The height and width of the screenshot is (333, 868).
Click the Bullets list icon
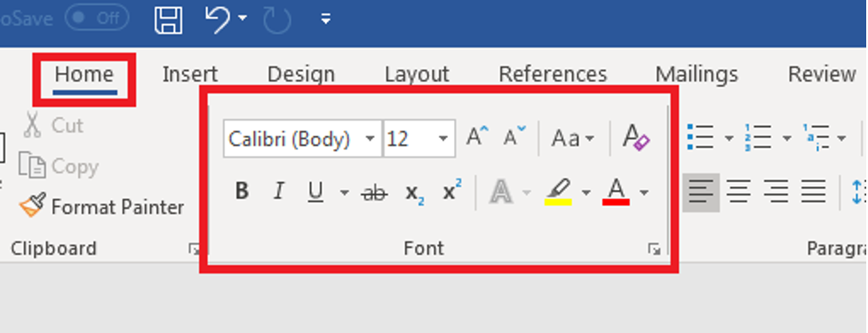click(700, 137)
